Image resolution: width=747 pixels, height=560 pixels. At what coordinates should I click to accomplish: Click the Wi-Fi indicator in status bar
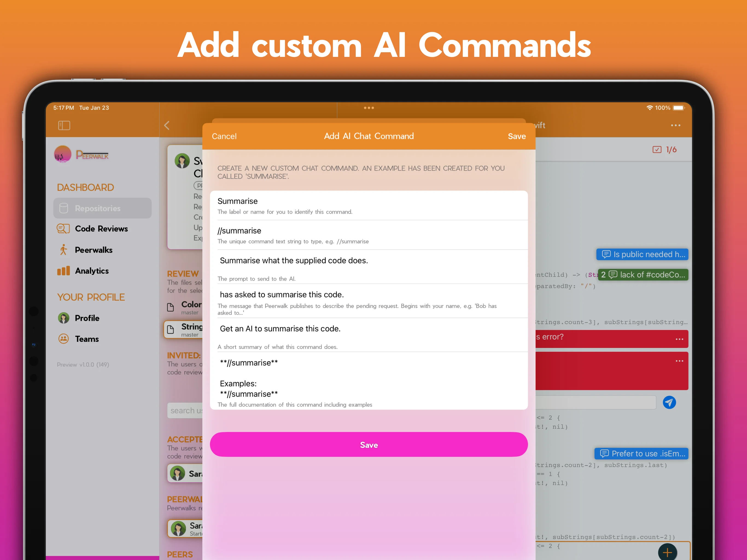(649, 108)
